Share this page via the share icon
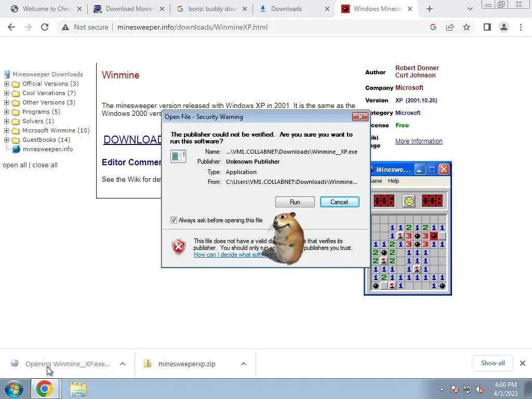 coord(450,27)
